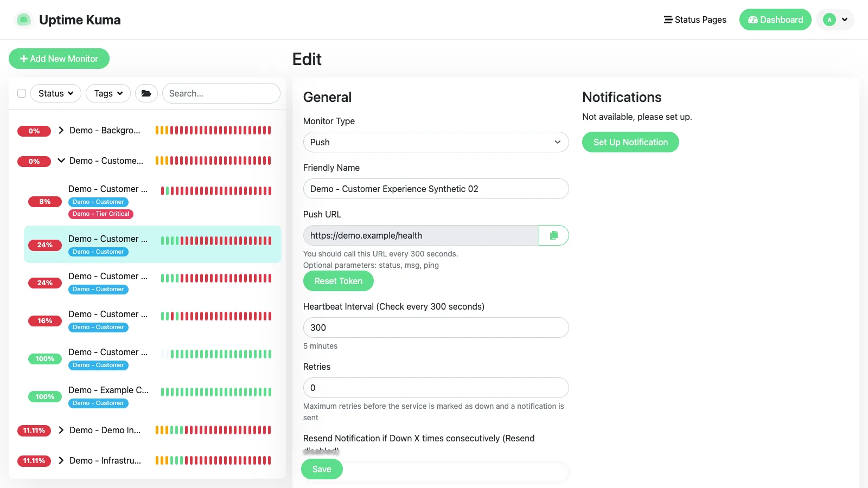The height and width of the screenshot is (488, 868).
Task: Select the Demo - Example C... monitor
Action: 152,396
